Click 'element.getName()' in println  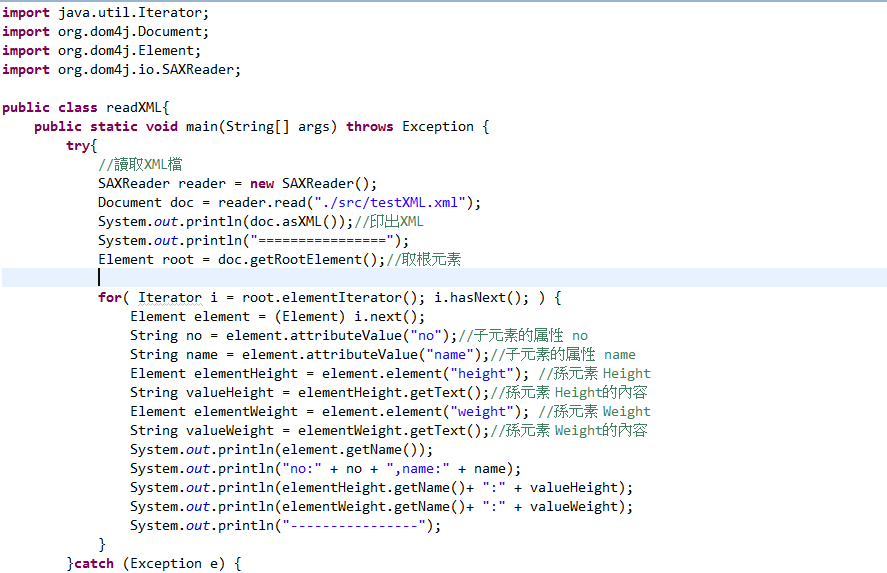tap(350, 450)
